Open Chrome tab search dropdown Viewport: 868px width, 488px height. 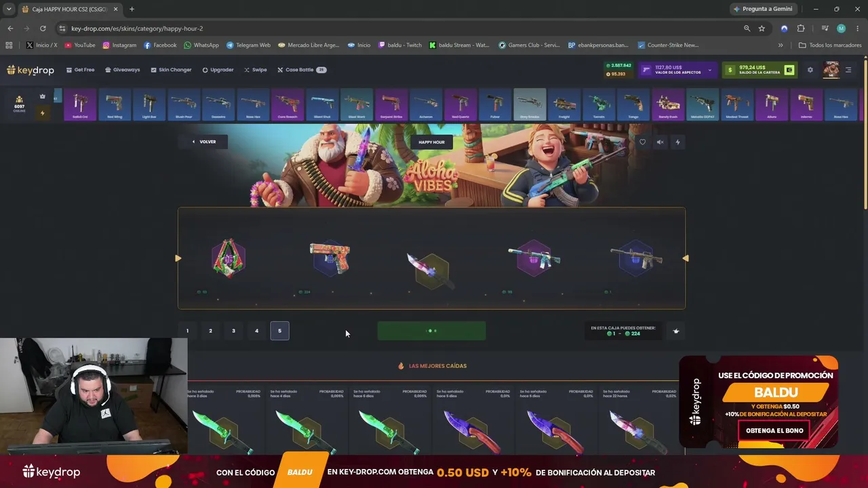pos(9,9)
